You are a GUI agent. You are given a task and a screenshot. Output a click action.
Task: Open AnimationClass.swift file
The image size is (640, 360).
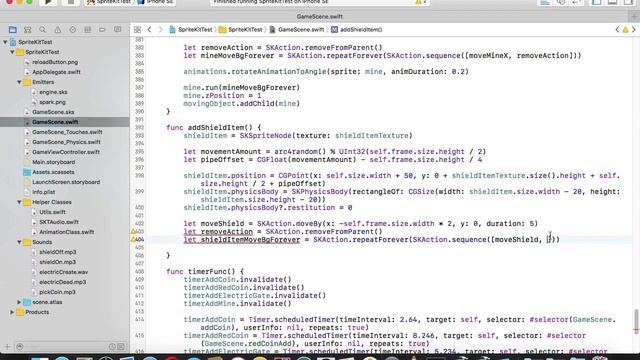pyautogui.click(x=67, y=232)
